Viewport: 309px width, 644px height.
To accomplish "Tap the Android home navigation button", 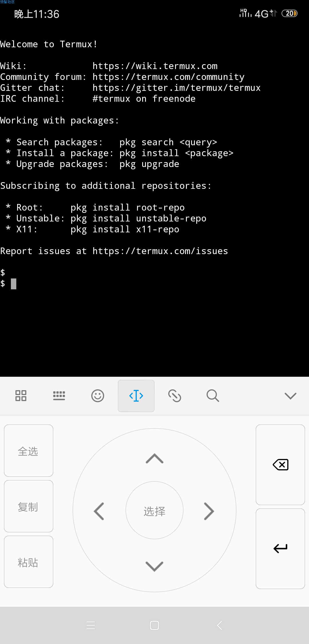I will (154, 625).
